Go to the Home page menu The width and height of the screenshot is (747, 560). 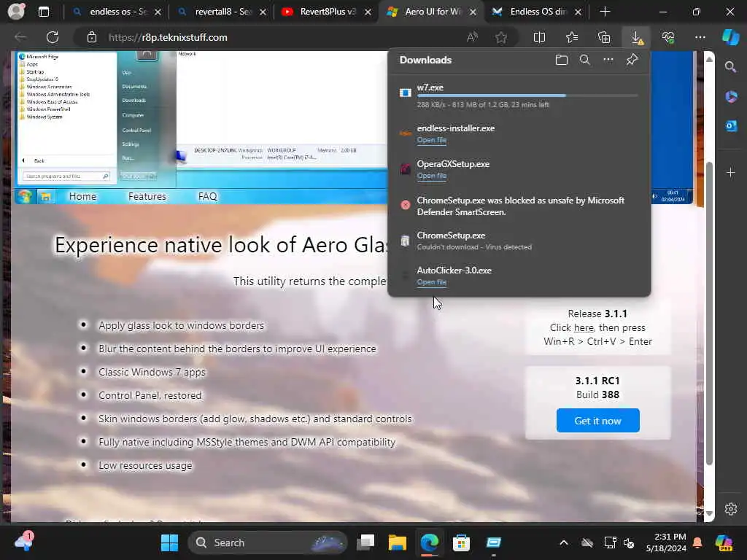pos(82,196)
